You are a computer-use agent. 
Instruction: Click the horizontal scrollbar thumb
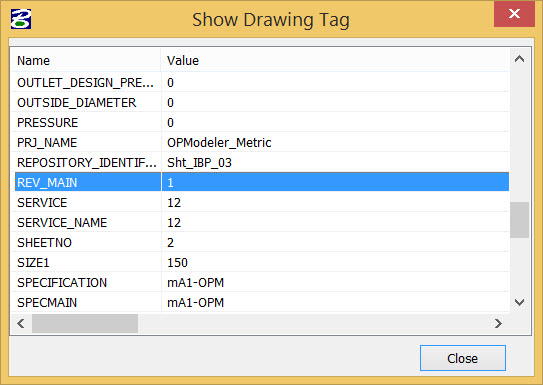(x=85, y=323)
